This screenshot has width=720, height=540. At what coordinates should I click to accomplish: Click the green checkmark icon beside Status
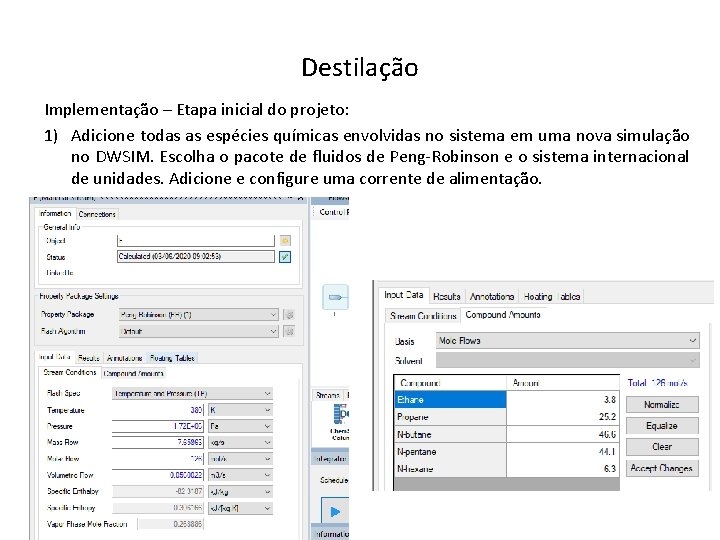point(285,257)
